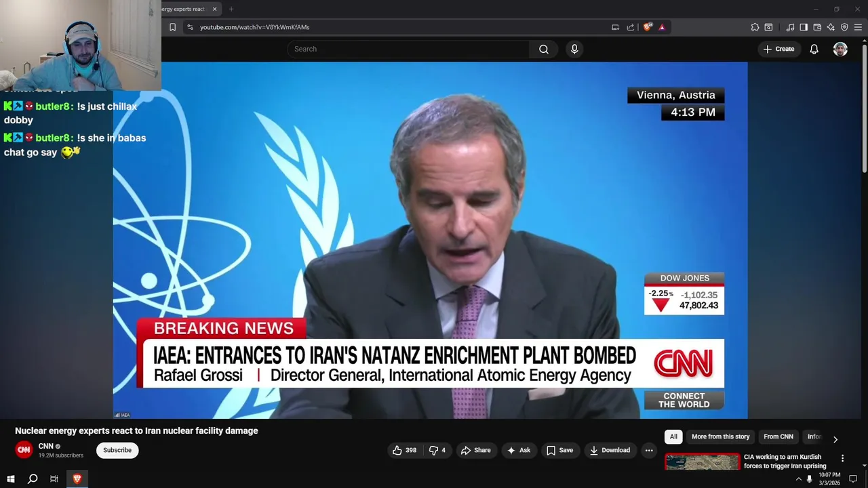This screenshot has height=488, width=868.
Task: Open CIA working to arm Kurdish video thumbnail
Action: tap(702, 462)
